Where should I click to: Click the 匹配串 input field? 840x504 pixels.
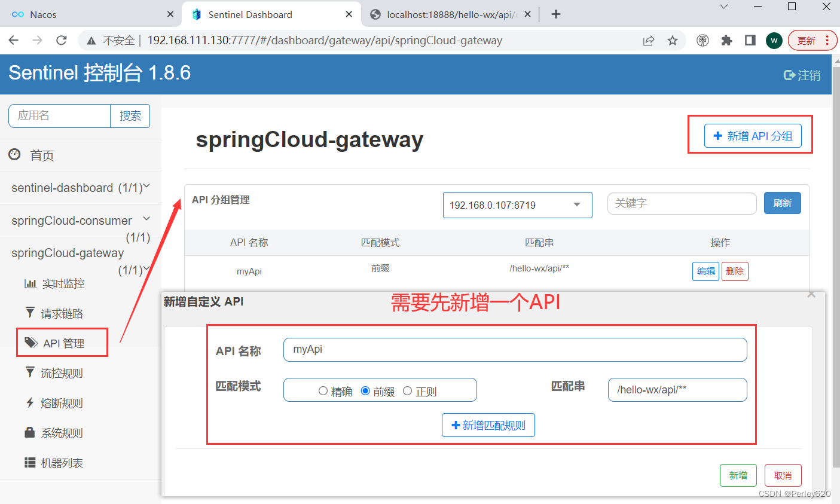tap(677, 390)
